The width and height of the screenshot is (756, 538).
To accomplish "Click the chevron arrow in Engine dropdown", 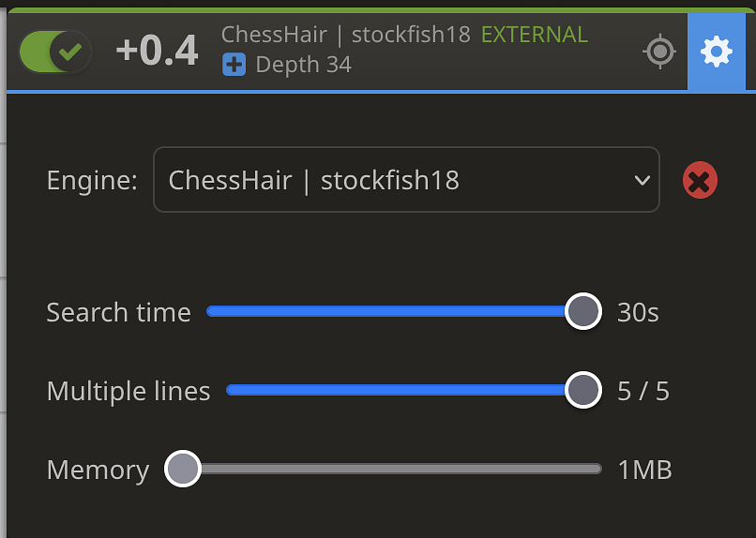I will point(643,180).
